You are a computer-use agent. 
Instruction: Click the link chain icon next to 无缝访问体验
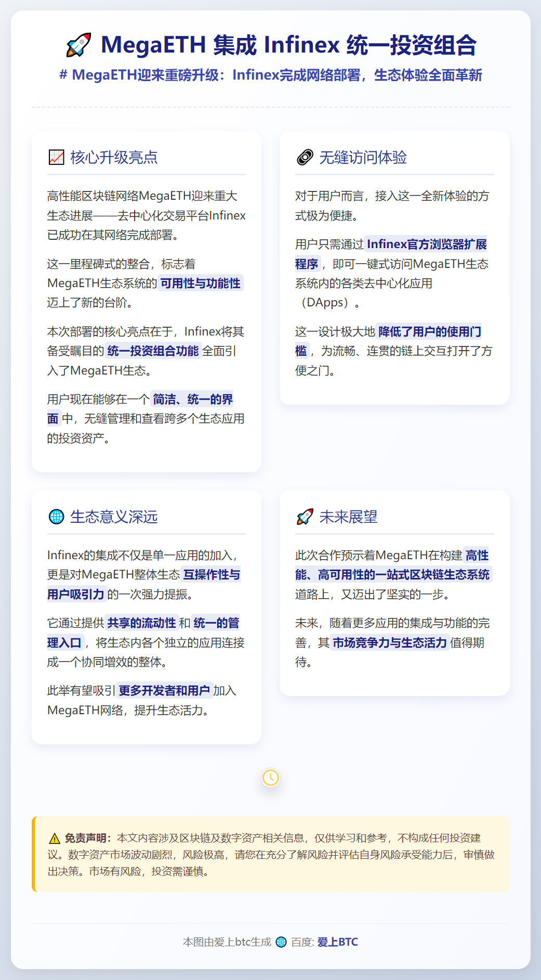click(305, 157)
